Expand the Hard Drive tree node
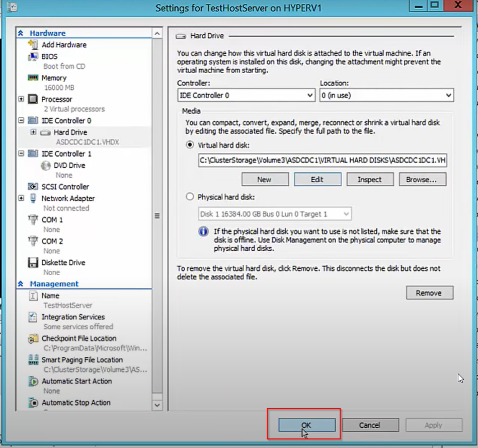The width and height of the screenshot is (478, 448). (33, 132)
